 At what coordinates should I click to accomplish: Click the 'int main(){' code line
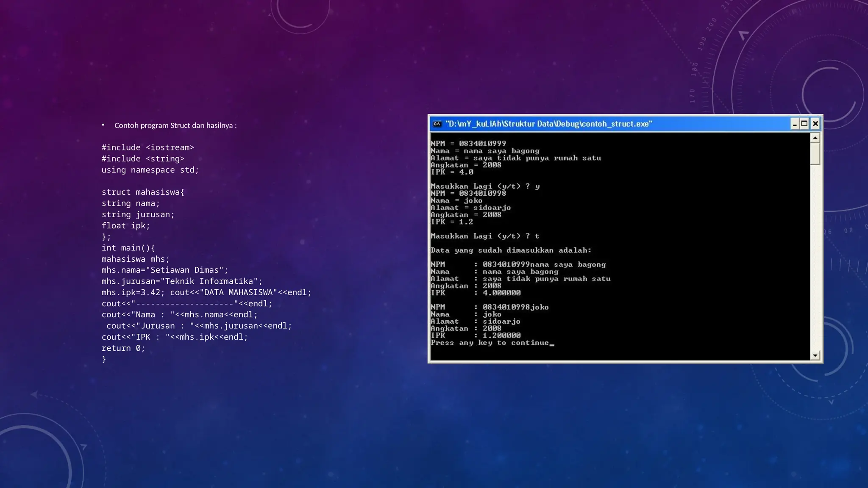pos(128,248)
